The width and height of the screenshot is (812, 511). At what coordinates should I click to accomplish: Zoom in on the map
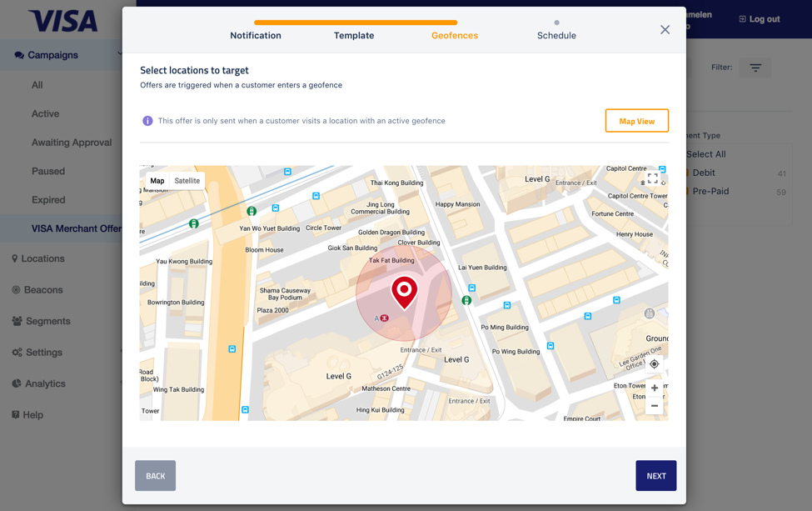click(655, 388)
